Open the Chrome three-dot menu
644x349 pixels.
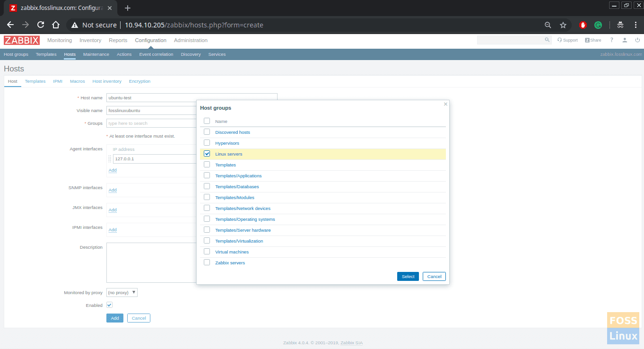click(x=635, y=25)
